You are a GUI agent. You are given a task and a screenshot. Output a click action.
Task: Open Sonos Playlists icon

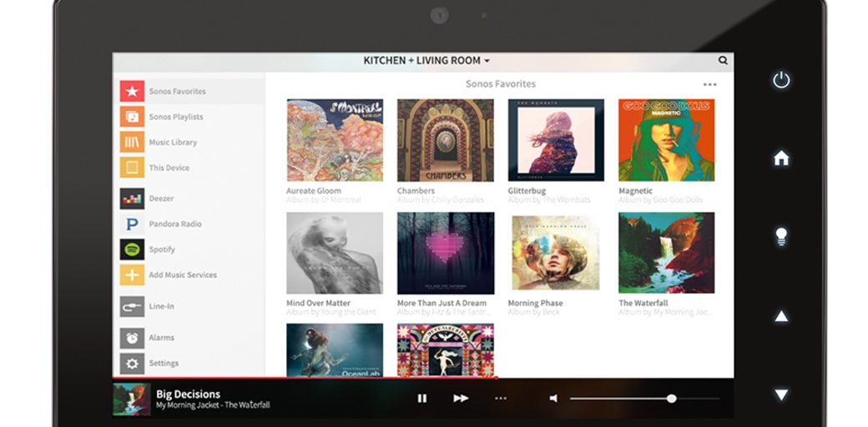point(133,117)
